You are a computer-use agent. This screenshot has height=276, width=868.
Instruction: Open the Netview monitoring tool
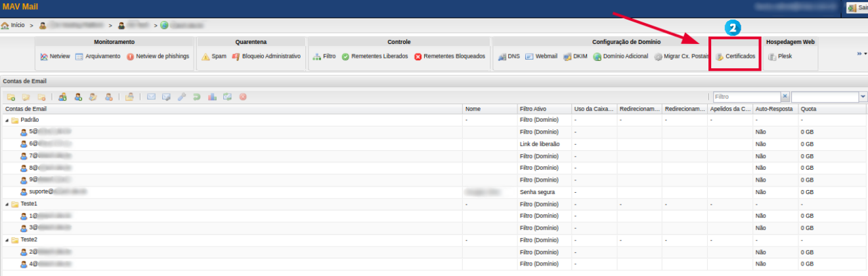click(x=55, y=56)
